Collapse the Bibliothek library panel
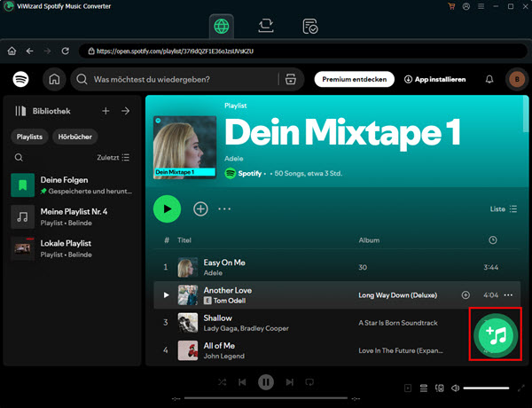Viewport: 532px width, 408px height. [43, 111]
